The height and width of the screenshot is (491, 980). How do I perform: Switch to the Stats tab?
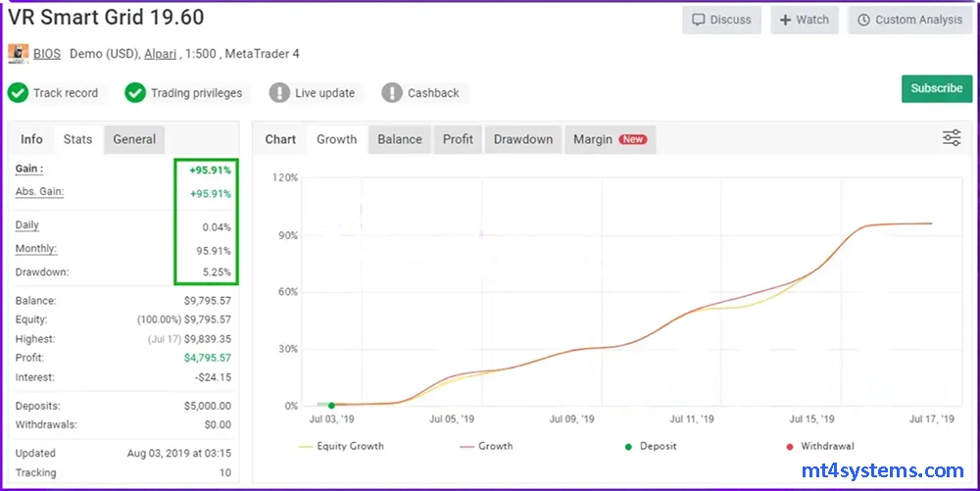(x=77, y=139)
